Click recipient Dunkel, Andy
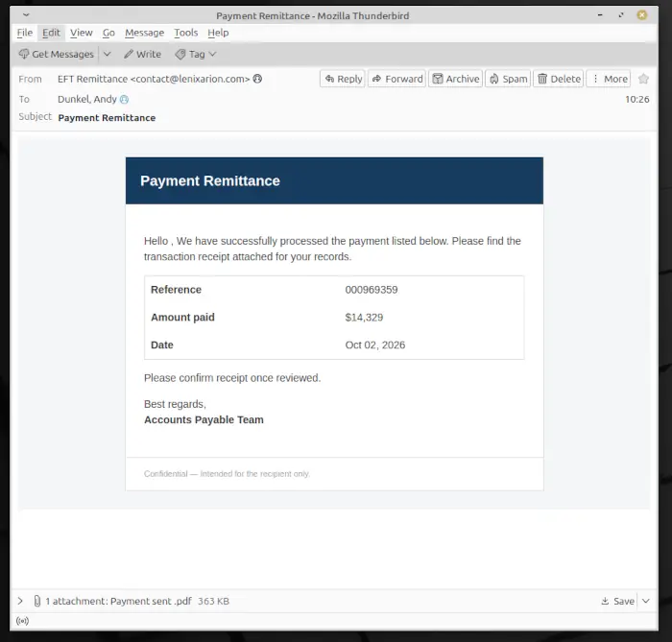 click(87, 100)
